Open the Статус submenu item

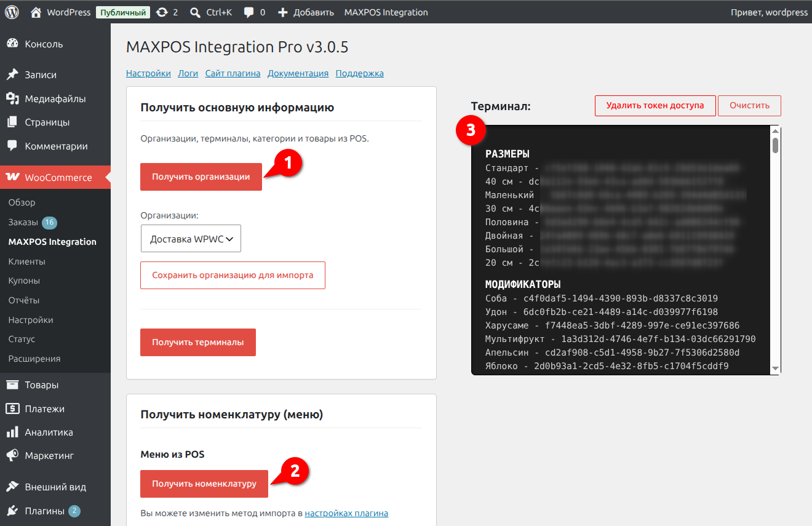(22, 339)
